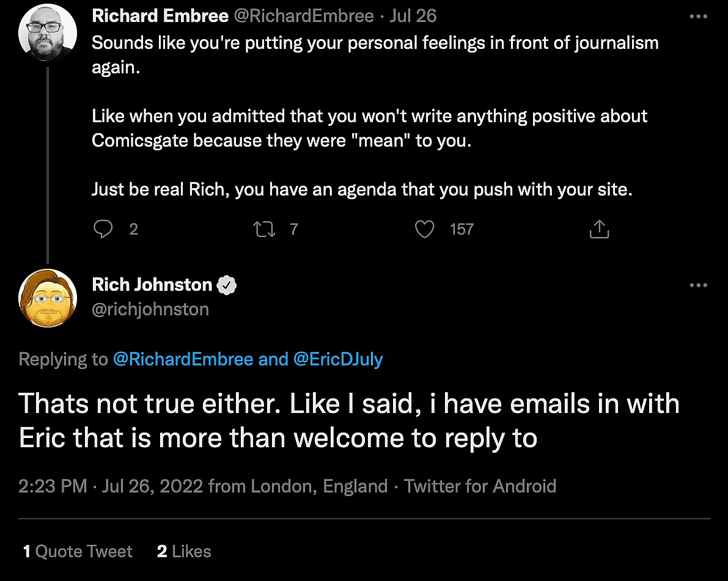
Task: Click Richard Embree's profile avatar
Action: pos(48,34)
